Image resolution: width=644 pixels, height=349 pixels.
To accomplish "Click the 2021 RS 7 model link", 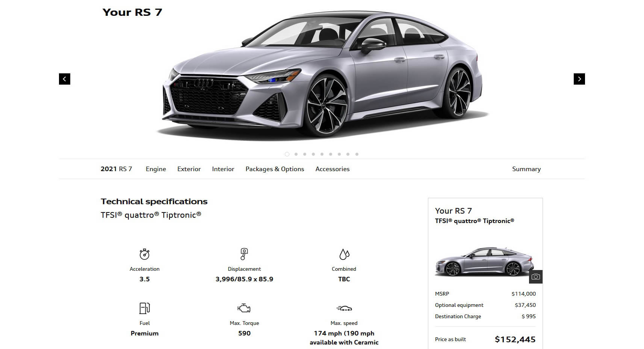I will pyautogui.click(x=116, y=169).
